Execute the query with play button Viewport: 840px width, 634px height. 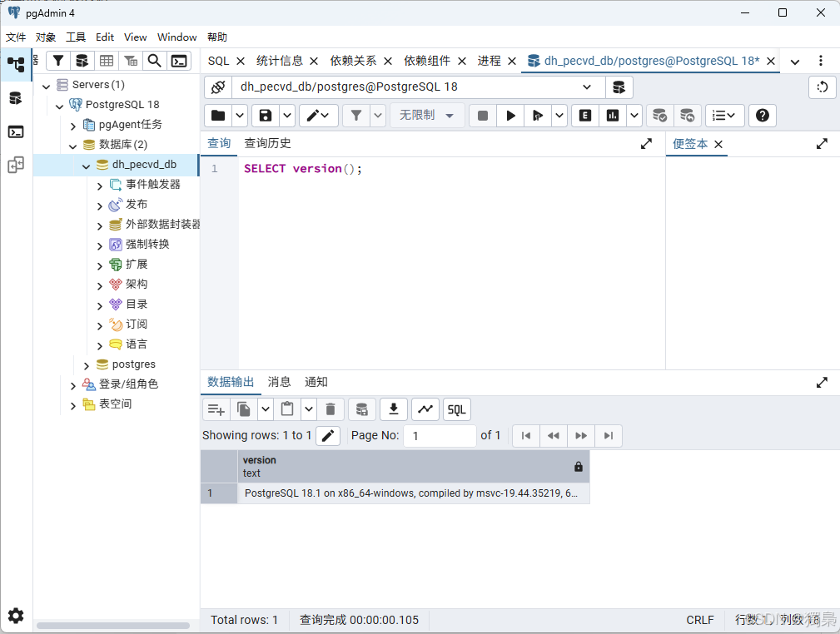point(510,115)
